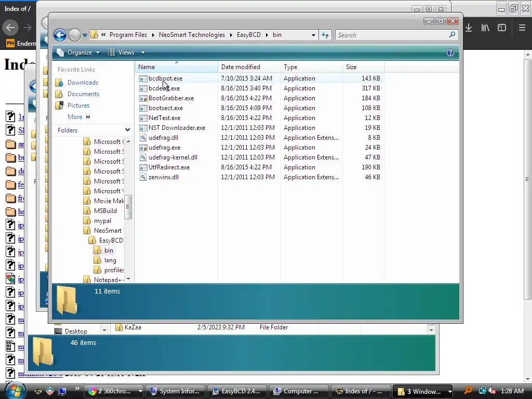Select the udefrag-kernel.dll file icon

click(143, 157)
